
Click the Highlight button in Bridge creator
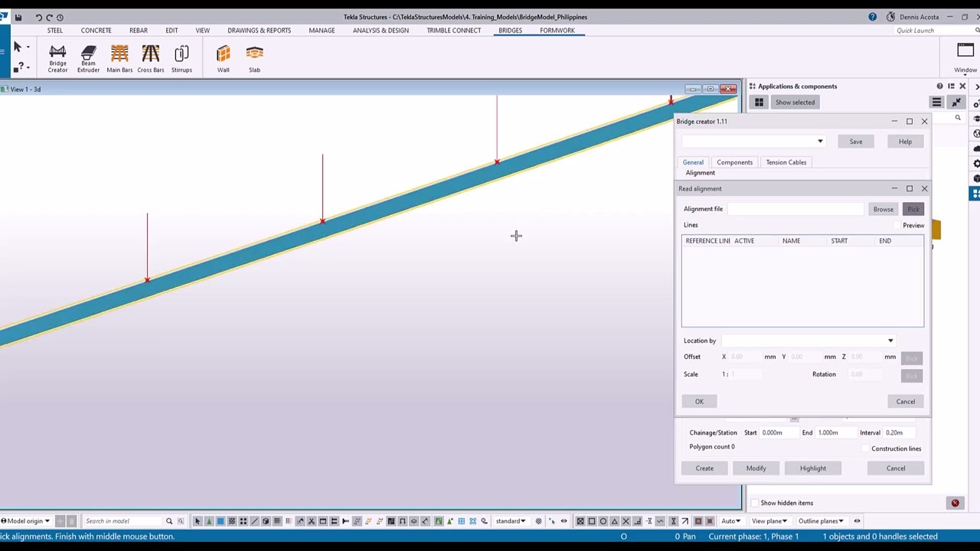click(813, 468)
